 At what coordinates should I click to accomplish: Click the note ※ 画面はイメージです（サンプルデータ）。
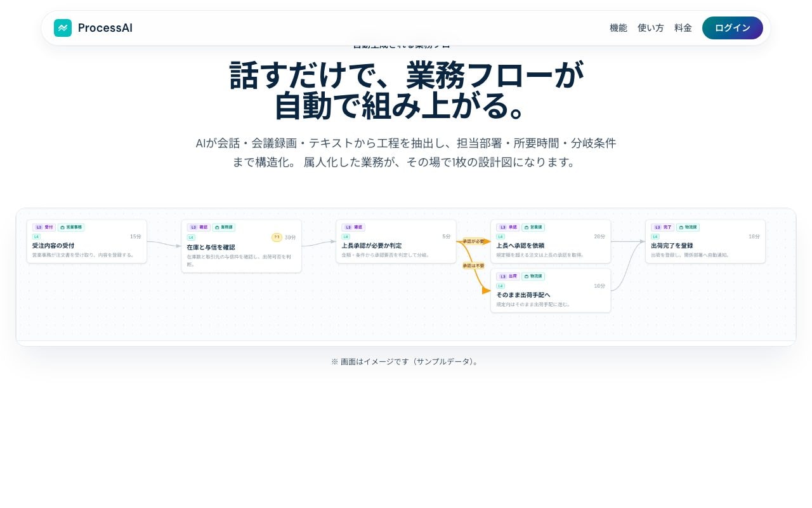[x=406, y=361]
